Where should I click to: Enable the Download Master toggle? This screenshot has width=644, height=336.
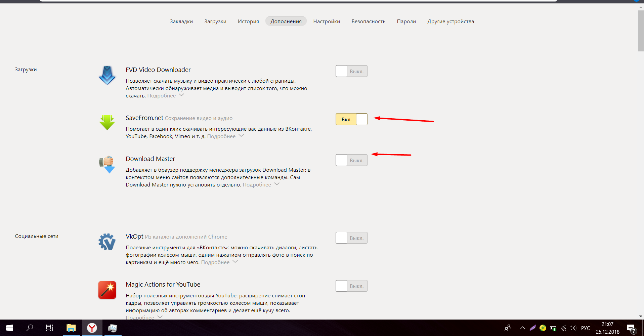[351, 160]
